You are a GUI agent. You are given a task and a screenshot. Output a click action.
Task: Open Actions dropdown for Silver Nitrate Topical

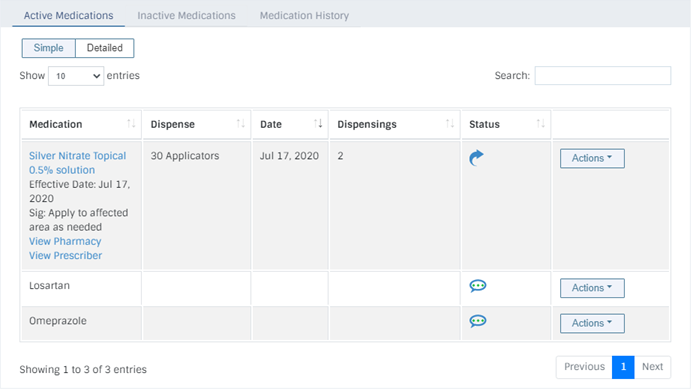[592, 158]
